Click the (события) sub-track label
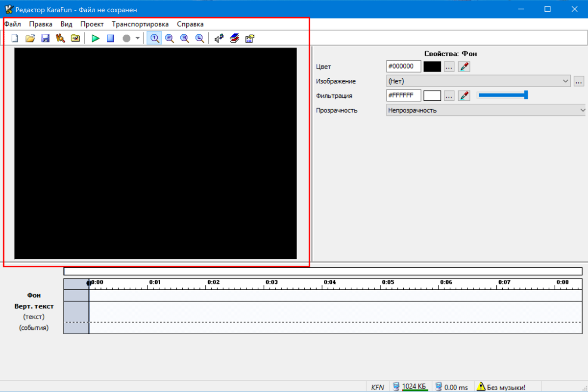 (34, 328)
